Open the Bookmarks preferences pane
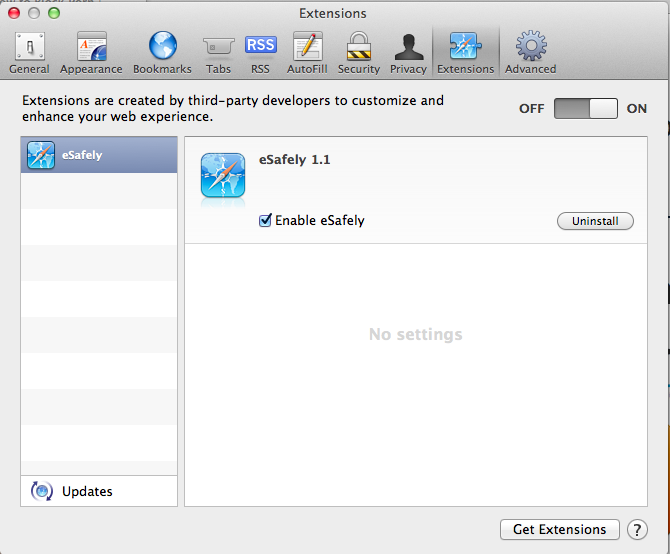This screenshot has height=554, width=670. (162, 53)
